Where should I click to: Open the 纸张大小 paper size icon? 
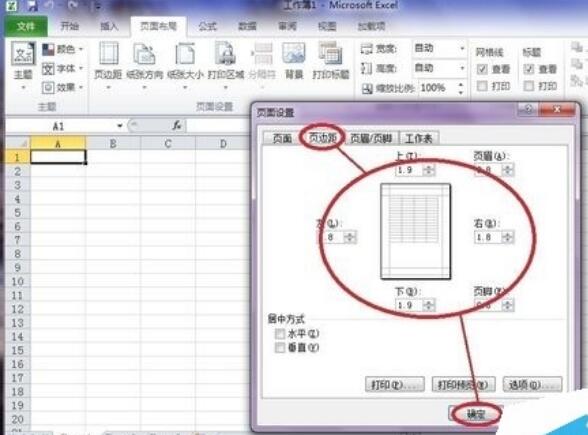[185, 61]
